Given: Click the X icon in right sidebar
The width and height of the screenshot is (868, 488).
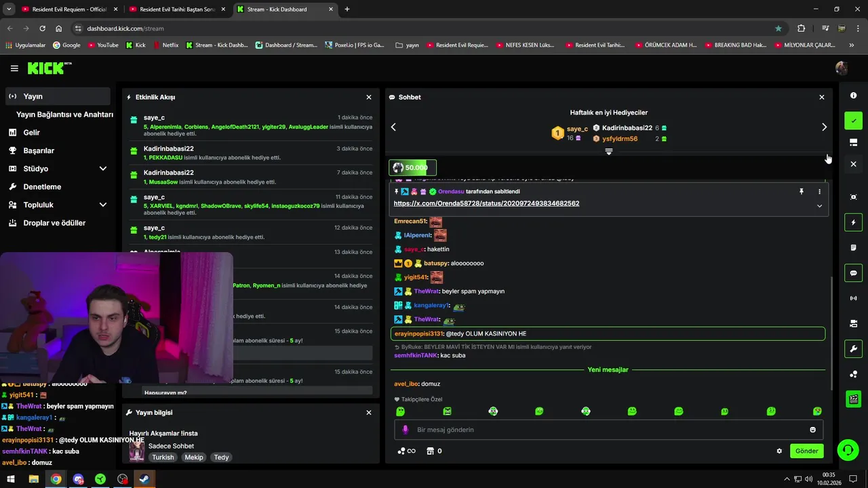Looking at the screenshot, I should (854, 164).
